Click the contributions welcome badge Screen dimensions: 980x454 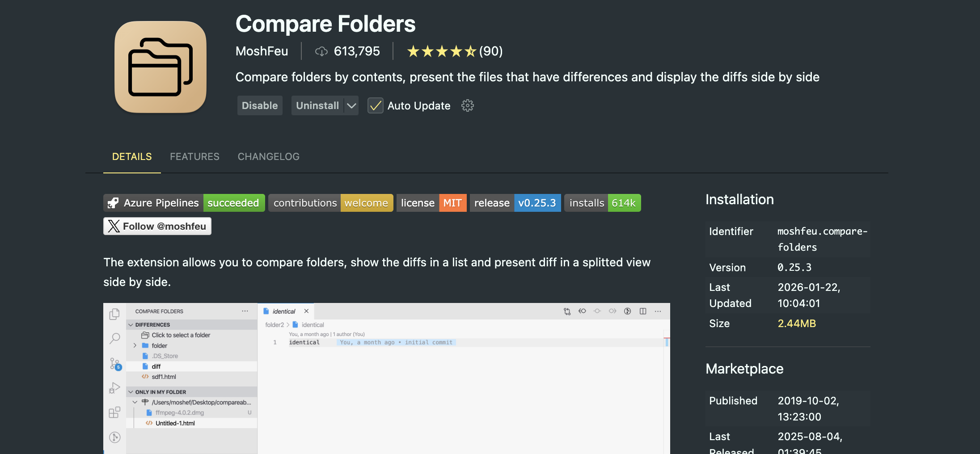click(330, 203)
